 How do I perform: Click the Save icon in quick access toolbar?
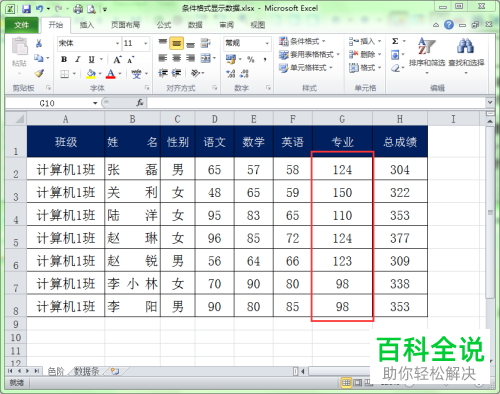[x=26, y=9]
